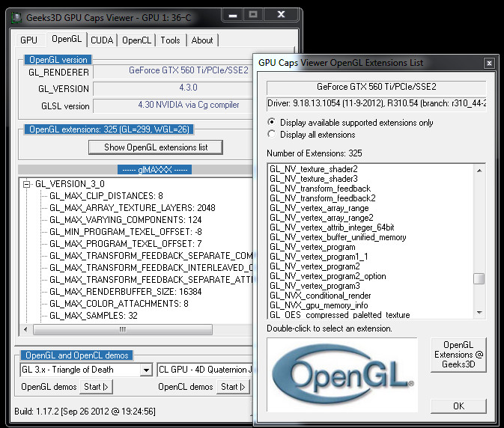Click the GeForce GTX 560 Ti dialog field
The width and height of the screenshot is (504, 428).
(377, 87)
